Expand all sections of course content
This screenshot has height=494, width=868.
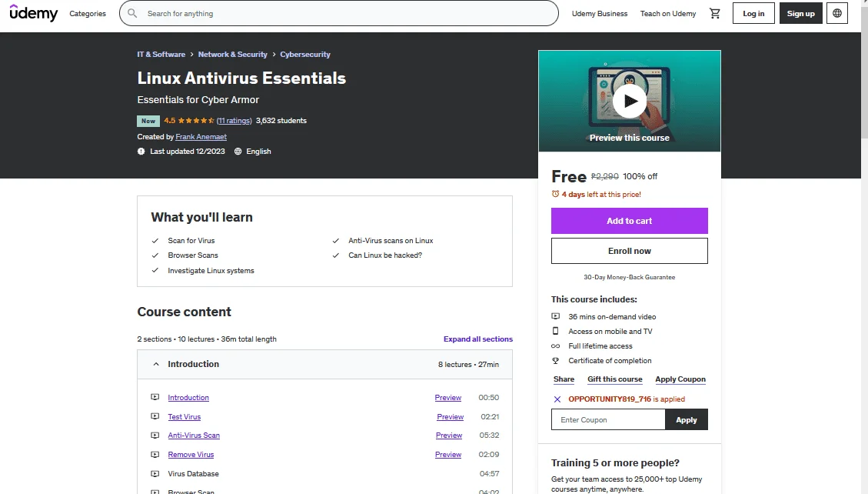tap(477, 339)
